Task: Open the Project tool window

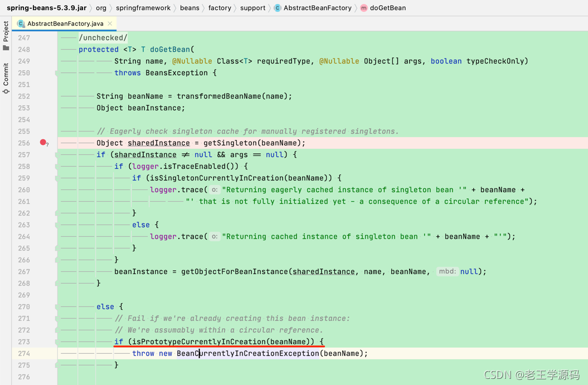Action: [x=6, y=36]
